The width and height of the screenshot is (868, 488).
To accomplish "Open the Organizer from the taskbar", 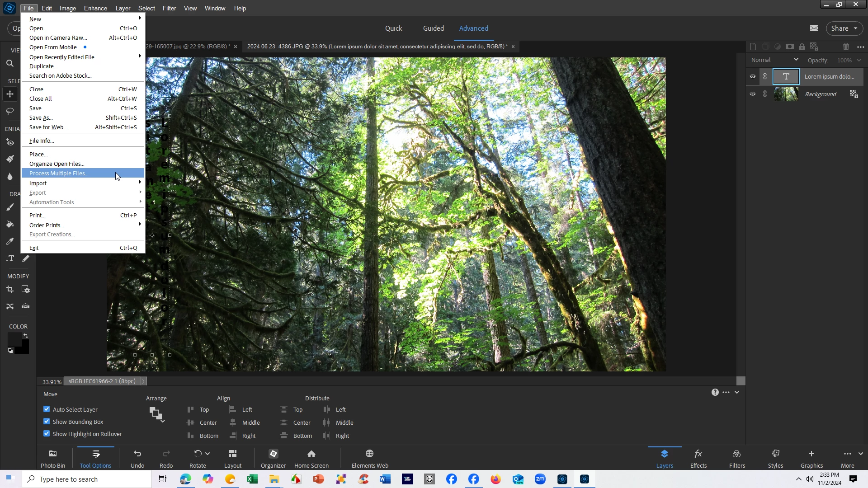I will pos(273,458).
